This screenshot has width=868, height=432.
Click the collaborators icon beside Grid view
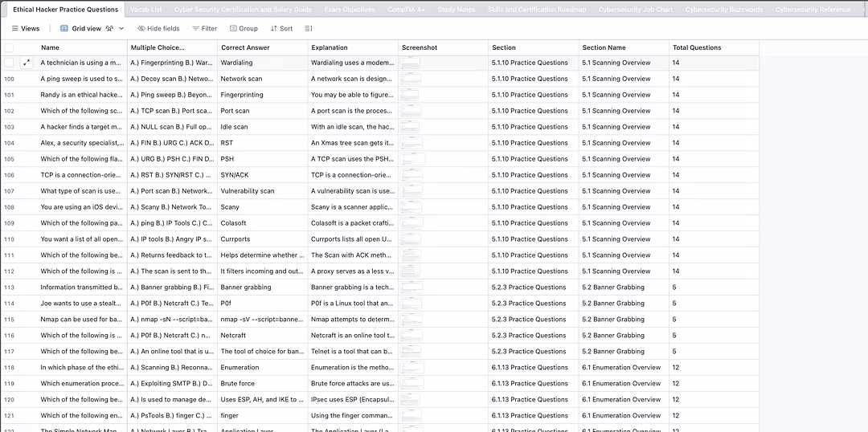pos(109,28)
